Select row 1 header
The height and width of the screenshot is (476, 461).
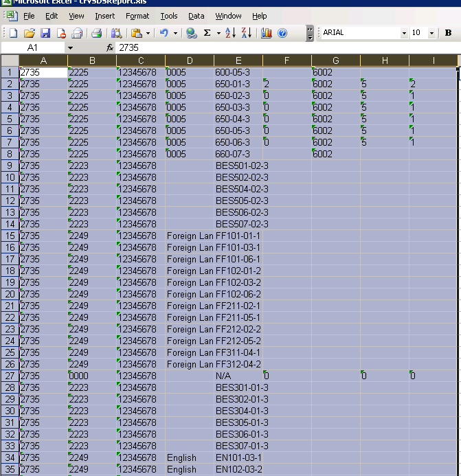click(x=10, y=72)
